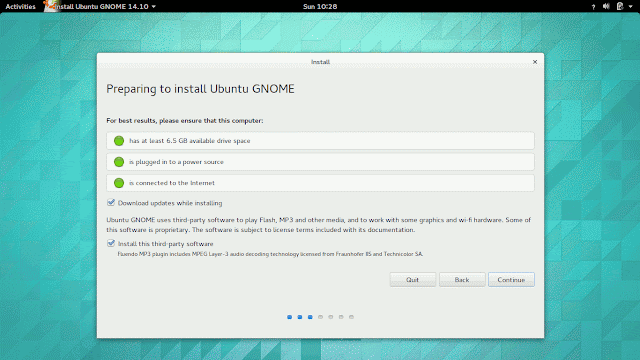
Task: Click the first blue progress step dot
Action: coord(289,317)
